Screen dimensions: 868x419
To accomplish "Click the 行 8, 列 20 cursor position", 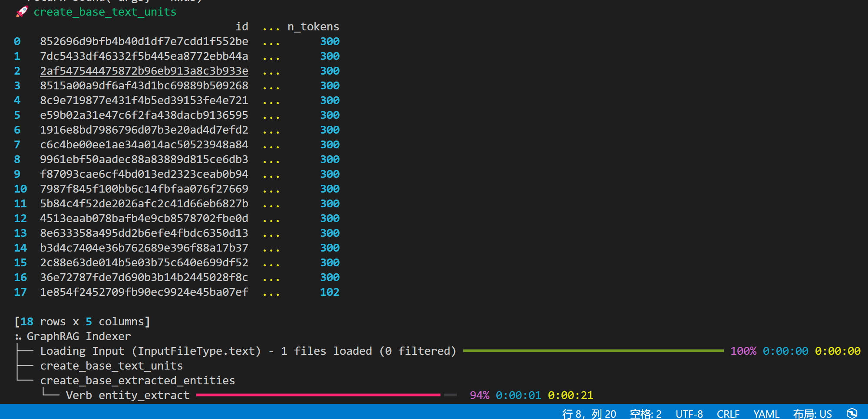I will pyautogui.click(x=589, y=414).
